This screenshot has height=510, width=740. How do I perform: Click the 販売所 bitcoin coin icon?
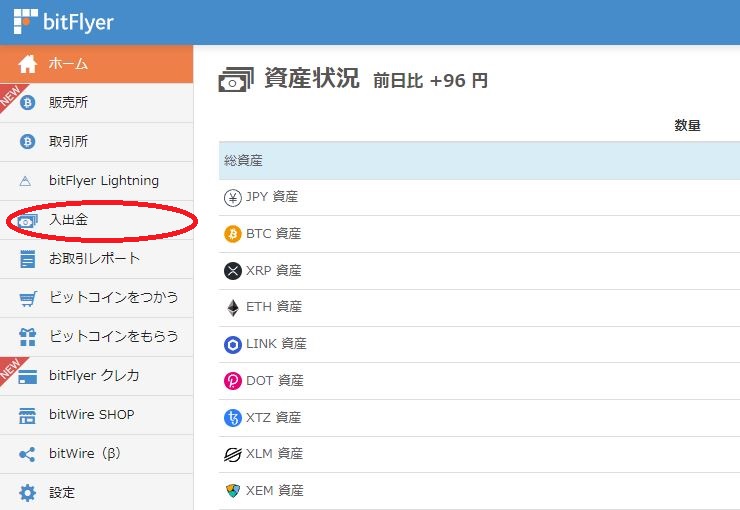click(27, 102)
